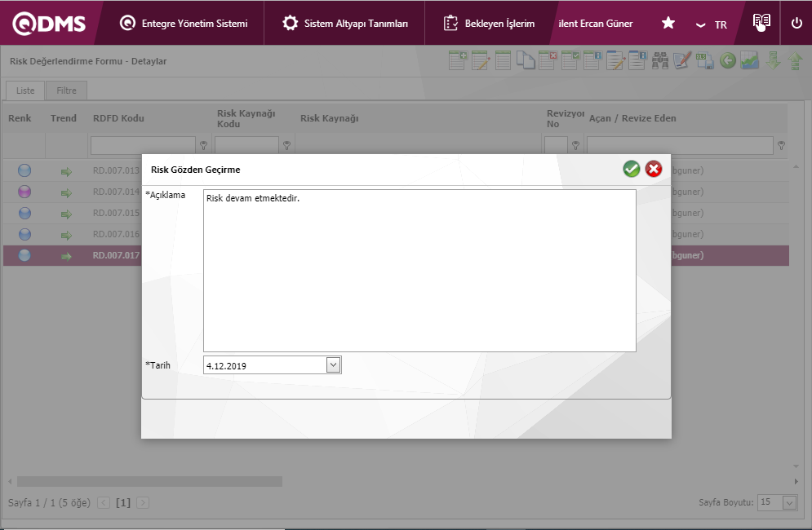Cancel the dialog with the red X icon
This screenshot has height=530, width=812.
click(654, 169)
